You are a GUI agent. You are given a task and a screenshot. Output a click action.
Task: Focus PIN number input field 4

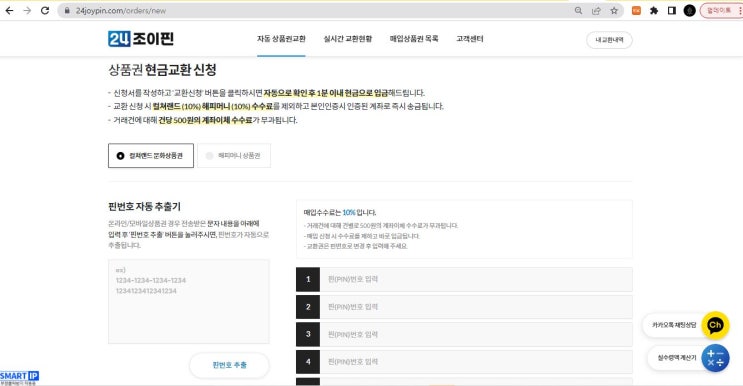476,362
